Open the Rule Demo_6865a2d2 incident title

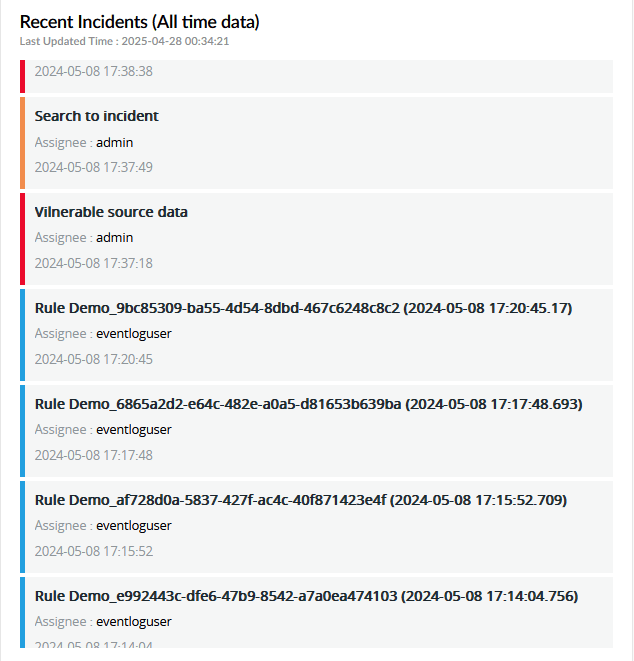coord(308,404)
